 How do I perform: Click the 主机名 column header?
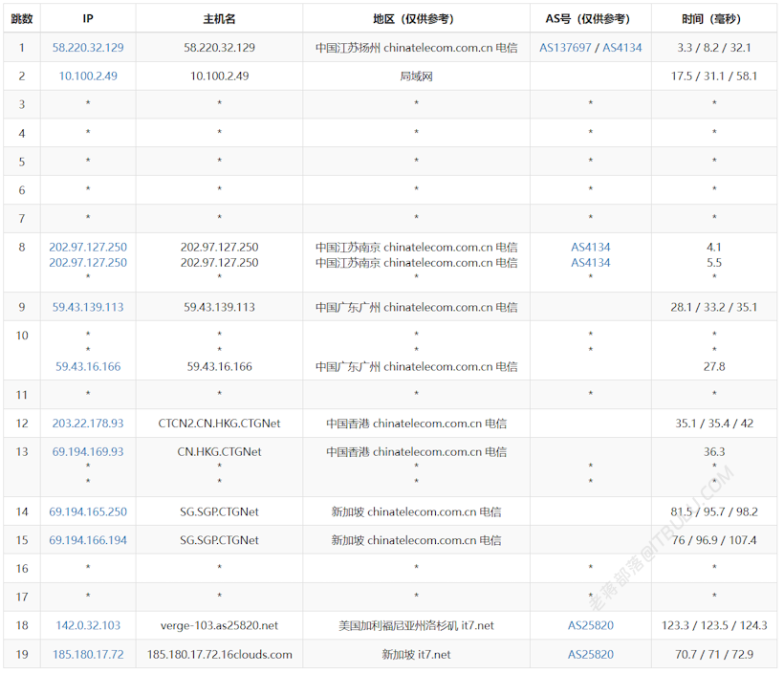coord(219,18)
